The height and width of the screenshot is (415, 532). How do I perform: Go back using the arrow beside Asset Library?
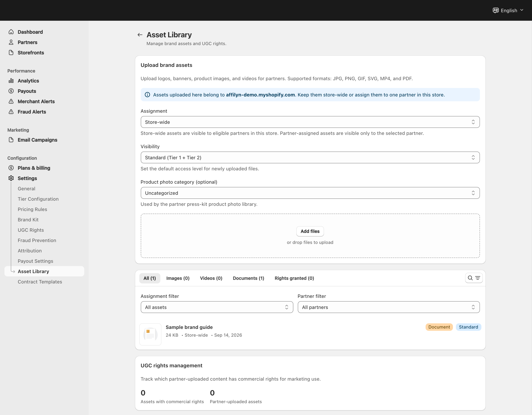(140, 35)
